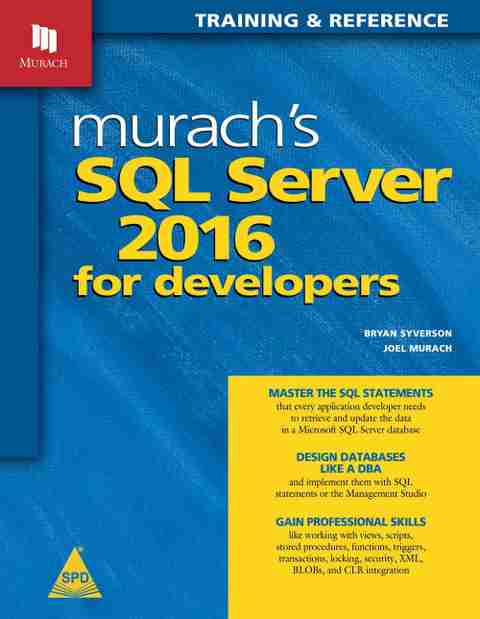Screen dimensions: 480x619
Task: Click the red Murach logo box
Action: coord(46,43)
